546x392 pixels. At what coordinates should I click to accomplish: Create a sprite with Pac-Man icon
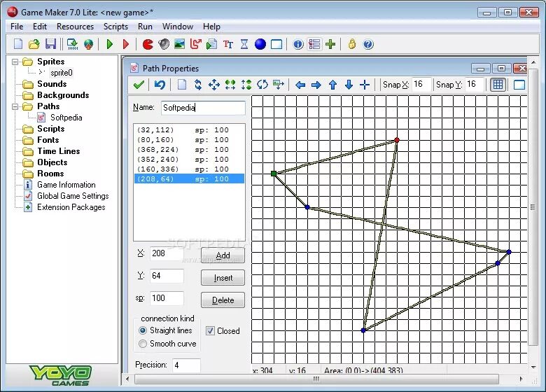pyautogui.click(x=148, y=44)
